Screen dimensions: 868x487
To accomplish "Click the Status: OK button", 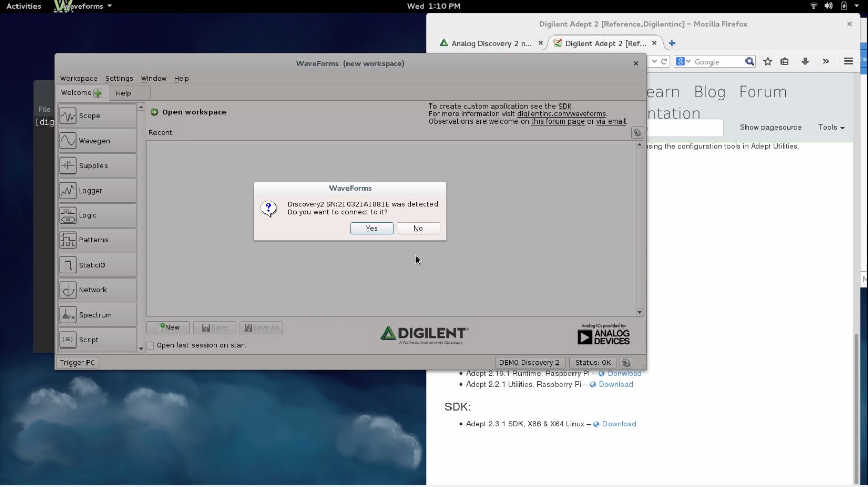I will click(x=593, y=362).
